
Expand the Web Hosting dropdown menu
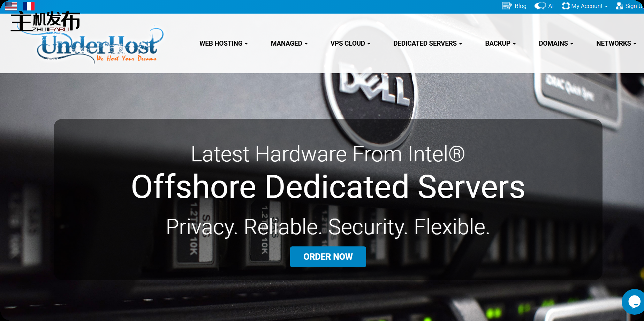223,43
